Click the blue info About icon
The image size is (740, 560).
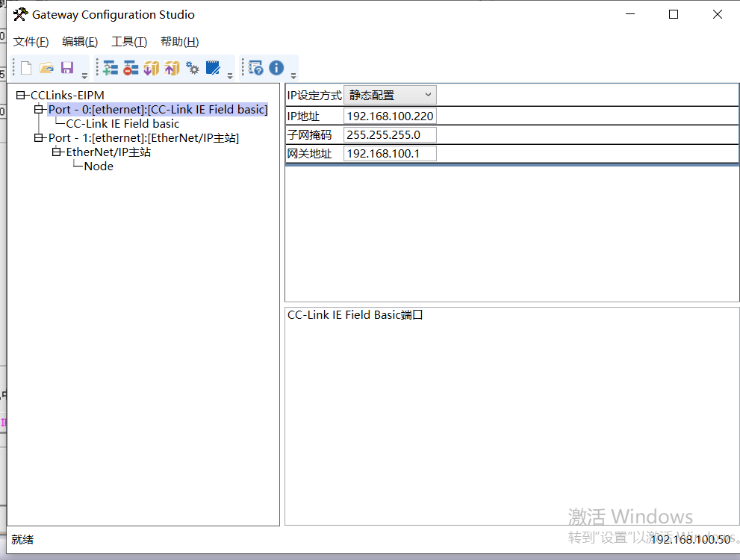[276, 68]
